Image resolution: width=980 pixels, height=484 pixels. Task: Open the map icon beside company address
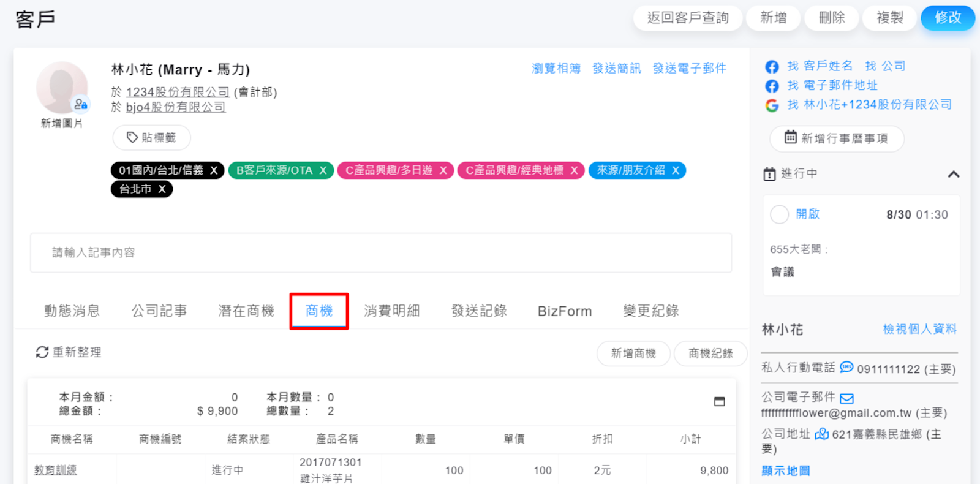tap(821, 434)
